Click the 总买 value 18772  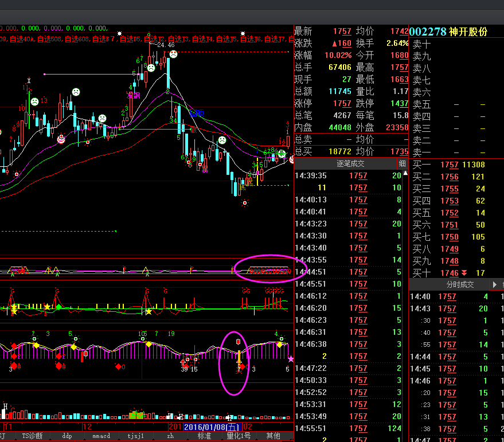pyautogui.click(x=340, y=151)
